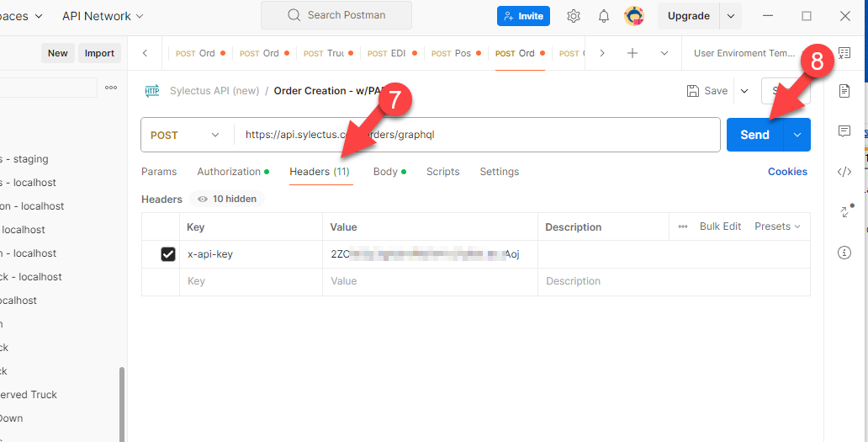The height and width of the screenshot is (442, 868).
Task: Click the search magnifier icon
Action: 294,15
